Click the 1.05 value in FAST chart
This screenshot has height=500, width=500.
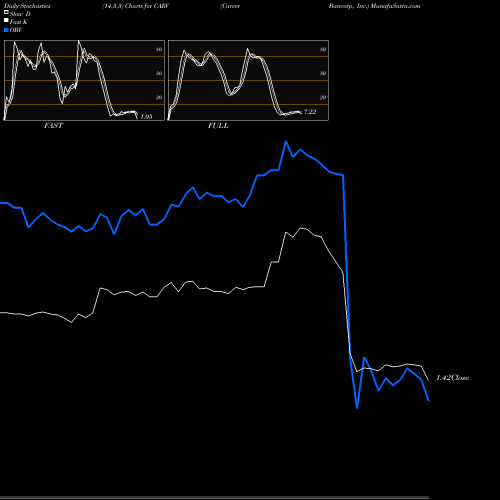pos(146,117)
